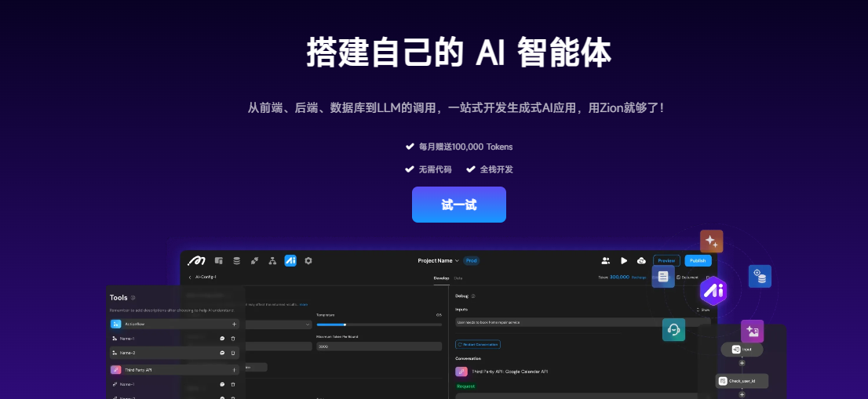Image resolution: width=868 pixels, height=399 pixels.
Task: Select the Name-1 row under Third Party API
Action: point(174,384)
